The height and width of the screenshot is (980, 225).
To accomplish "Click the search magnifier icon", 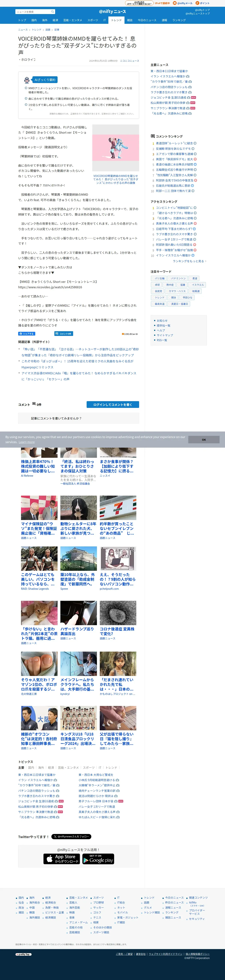I will pos(52,11).
